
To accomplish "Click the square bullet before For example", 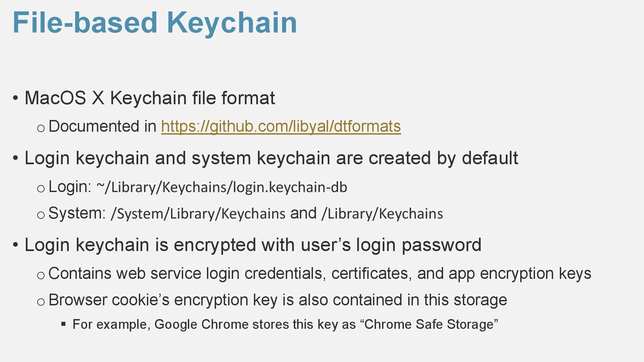I will coord(63,324).
